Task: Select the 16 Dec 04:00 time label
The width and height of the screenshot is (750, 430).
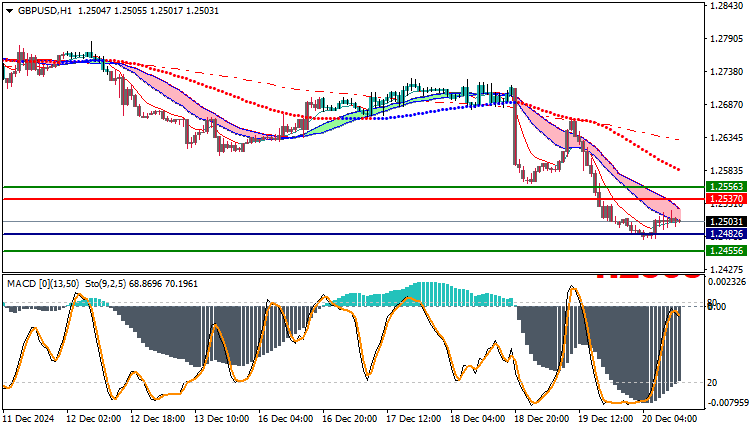Action: coord(286,419)
